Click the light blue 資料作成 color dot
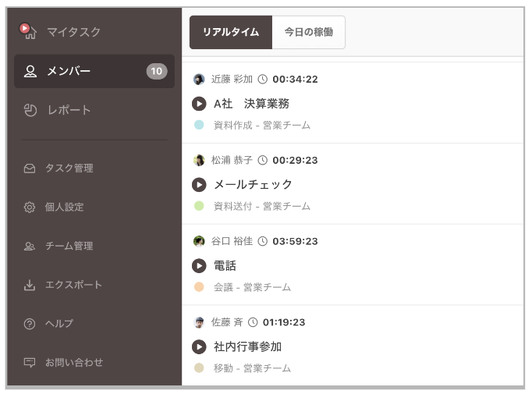532x394 pixels. point(199,125)
